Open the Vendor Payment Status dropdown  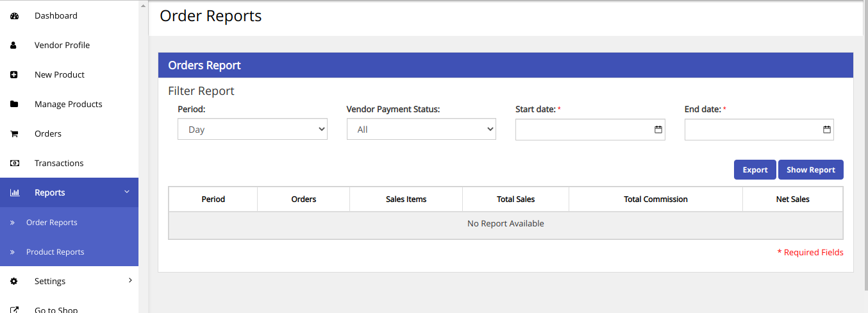point(421,130)
